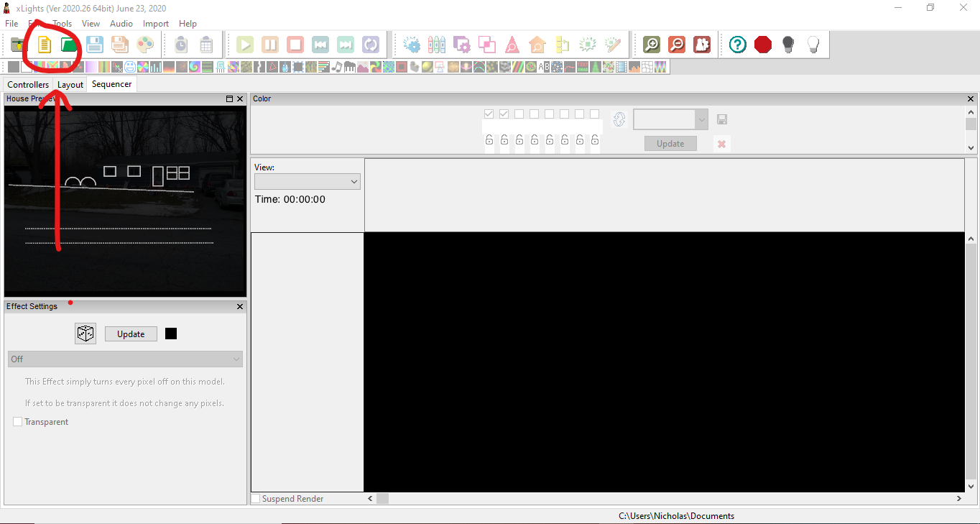Toggle the last color lock icon
The image size is (980, 524).
click(x=595, y=139)
